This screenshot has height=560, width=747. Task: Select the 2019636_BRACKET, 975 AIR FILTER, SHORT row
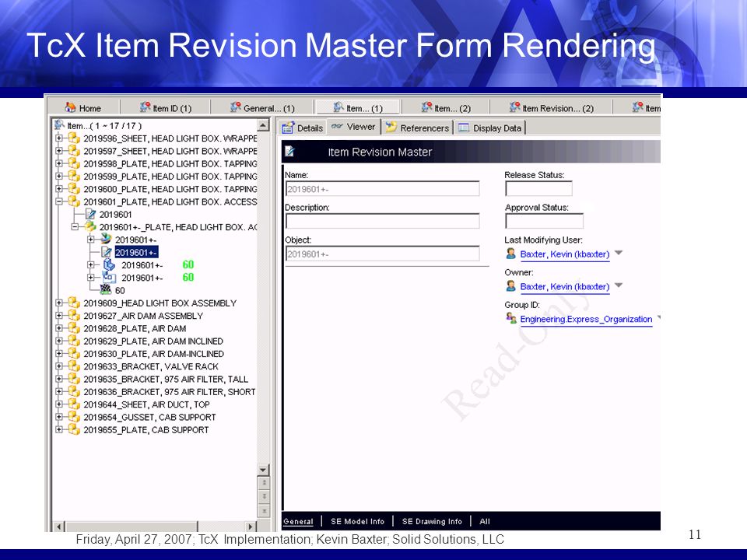tap(169, 391)
